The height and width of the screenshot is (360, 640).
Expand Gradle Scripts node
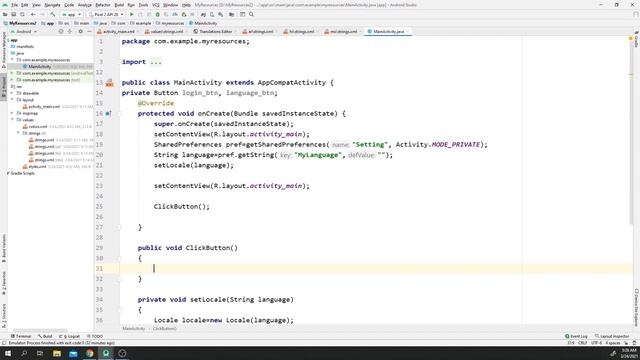(x=8, y=173)
